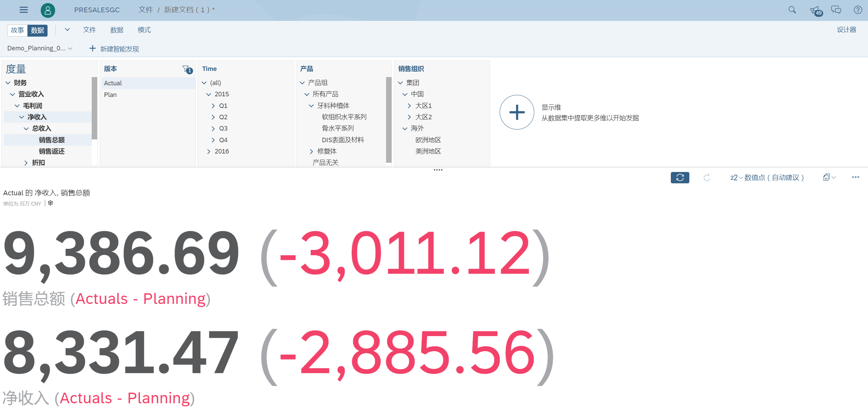The height and width of the screenshot is (418, 868).
Task: Open the 文件 toolbar menu
Action: (89, 30)
